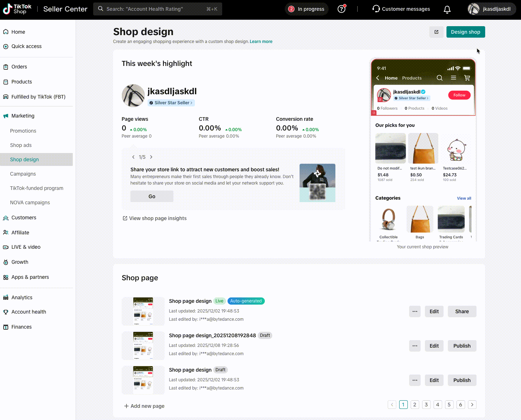Expand the Silver Star Seller badge
This screenshot has width=521, height=420.
(x=171, y=103)
